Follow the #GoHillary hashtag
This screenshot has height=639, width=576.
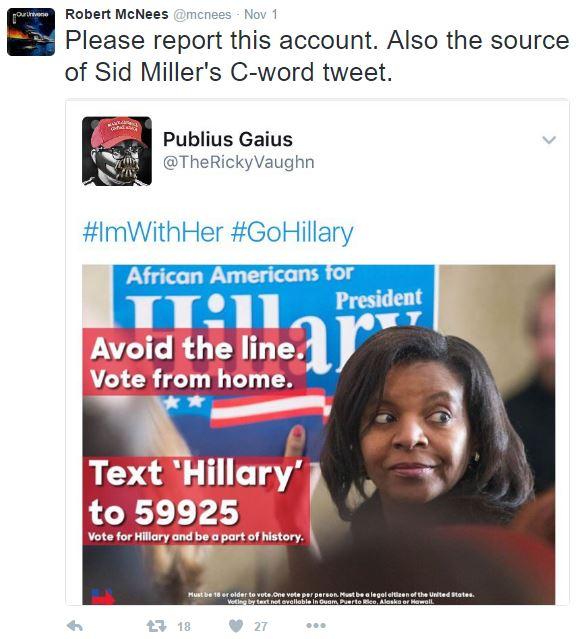pos(292,232)
